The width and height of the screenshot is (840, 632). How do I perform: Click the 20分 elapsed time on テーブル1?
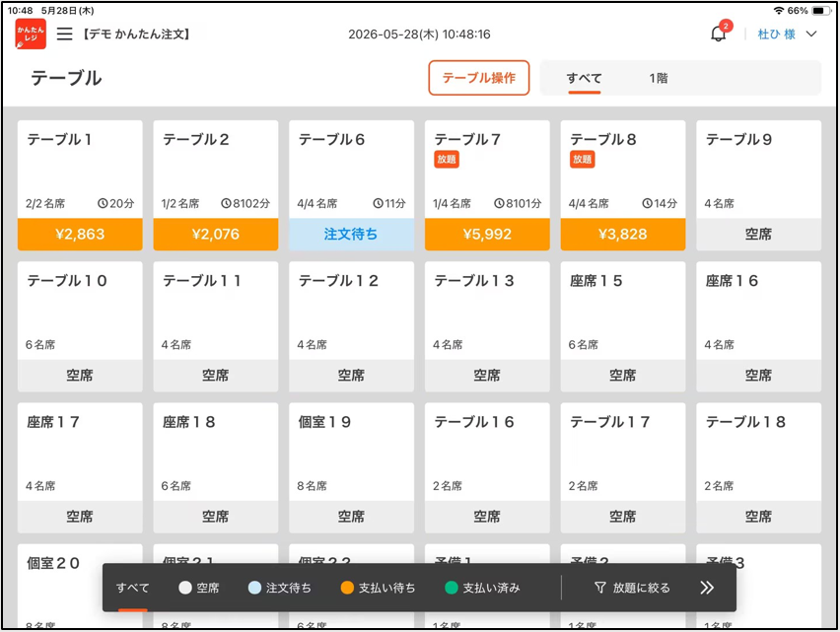116,203
